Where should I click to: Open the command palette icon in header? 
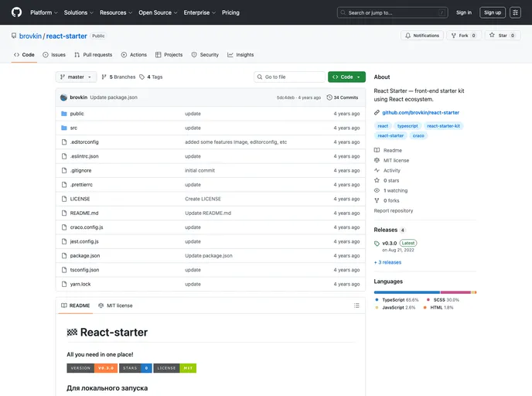click(x=515, y=12)
